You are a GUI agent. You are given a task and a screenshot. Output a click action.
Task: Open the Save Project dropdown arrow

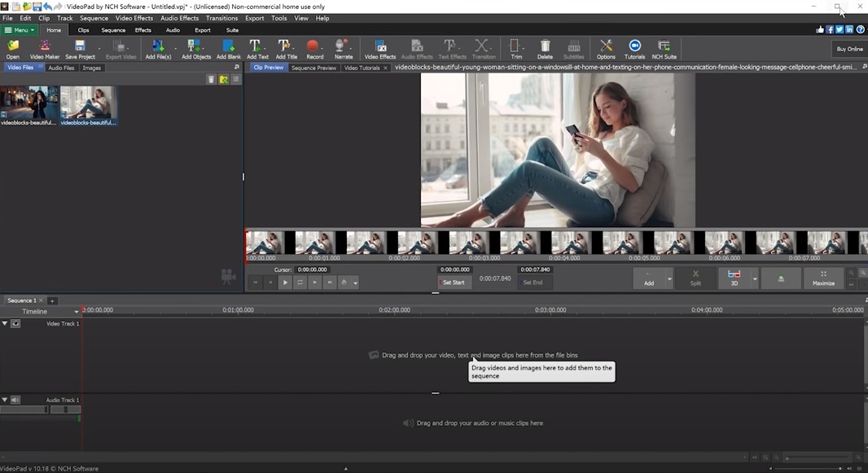point(99,49)
